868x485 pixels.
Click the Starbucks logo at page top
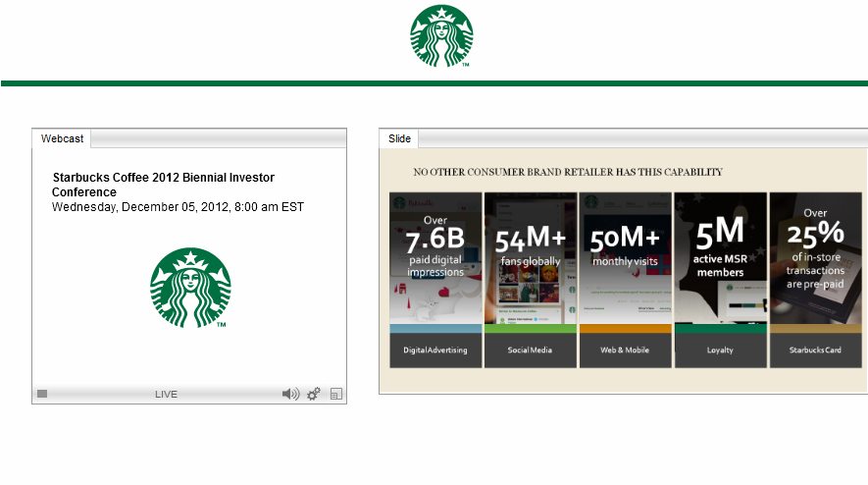coord(441,36)
